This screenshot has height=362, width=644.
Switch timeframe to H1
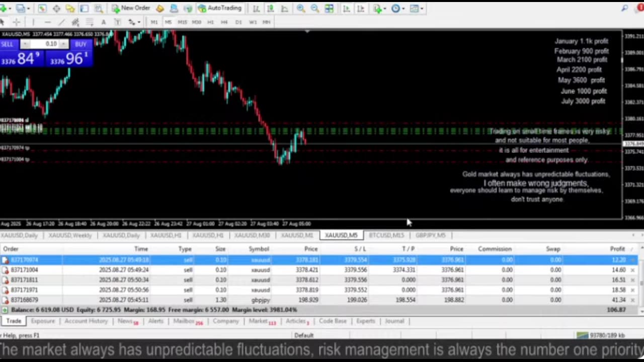[210, 22]
